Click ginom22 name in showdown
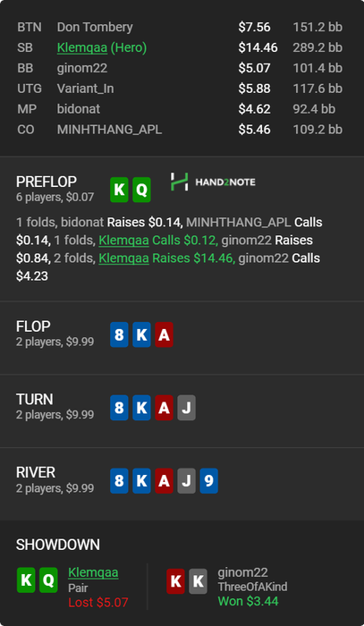 pos(242,572)
